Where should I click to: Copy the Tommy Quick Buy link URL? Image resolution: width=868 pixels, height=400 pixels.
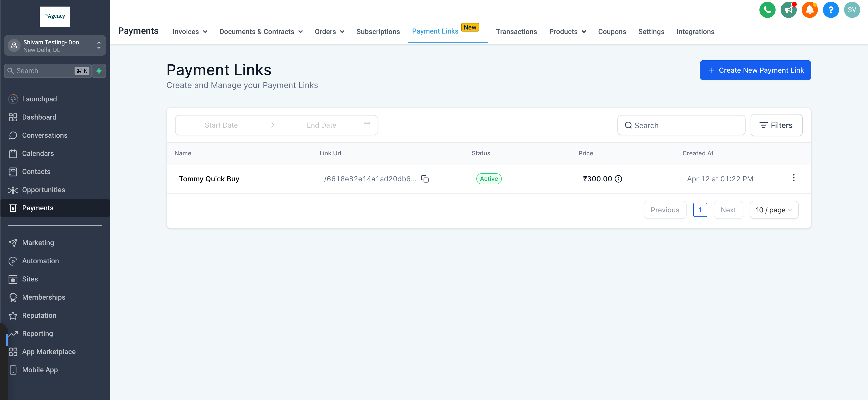click(x=425, y=179)
